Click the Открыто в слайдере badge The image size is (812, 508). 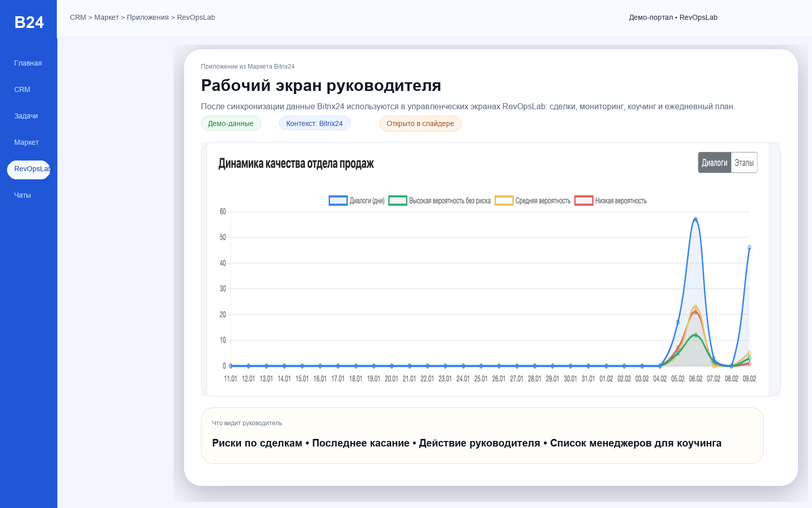point(421,123)
